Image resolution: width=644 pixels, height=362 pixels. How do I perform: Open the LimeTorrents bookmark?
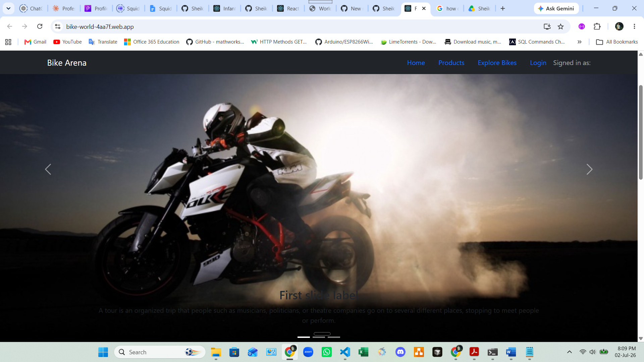click(409, 42)
